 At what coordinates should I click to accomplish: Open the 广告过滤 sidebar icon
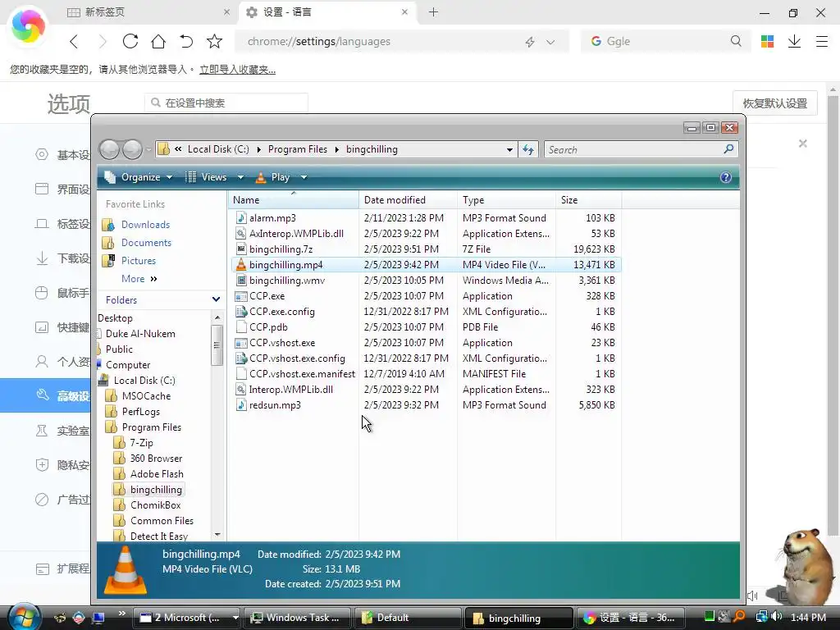pyautogui.click(x=42, y=500)
